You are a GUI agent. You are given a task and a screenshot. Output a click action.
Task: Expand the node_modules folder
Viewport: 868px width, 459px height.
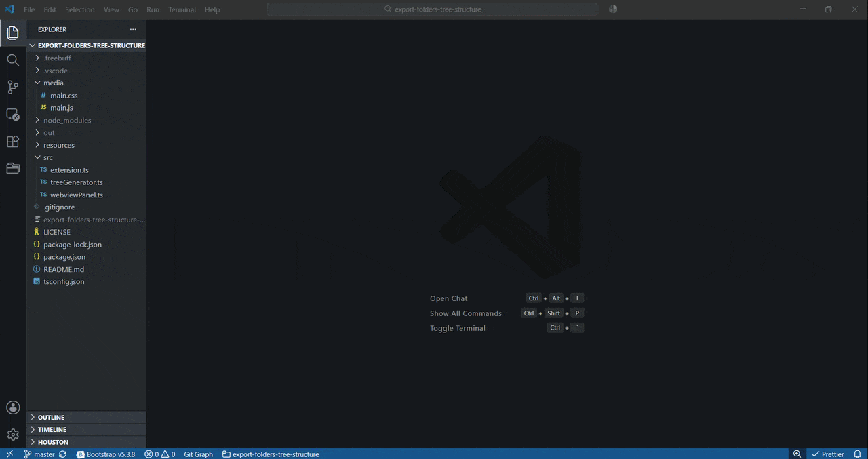point(86,120)
